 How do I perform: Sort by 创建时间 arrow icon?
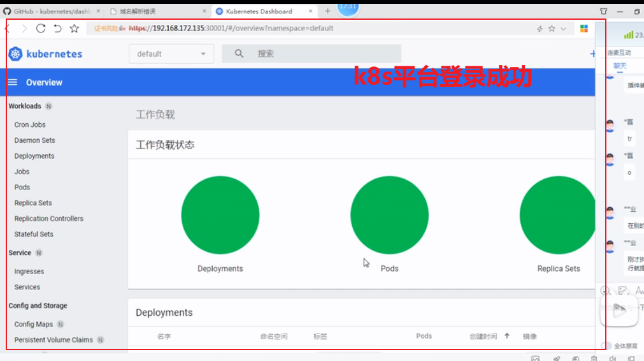tap(507, 336)
